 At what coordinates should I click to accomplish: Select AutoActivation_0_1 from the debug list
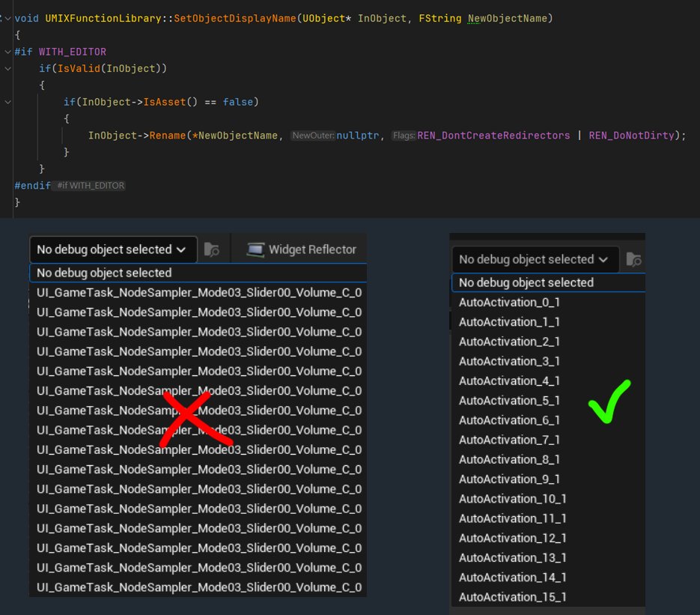(x=509, y=302)
